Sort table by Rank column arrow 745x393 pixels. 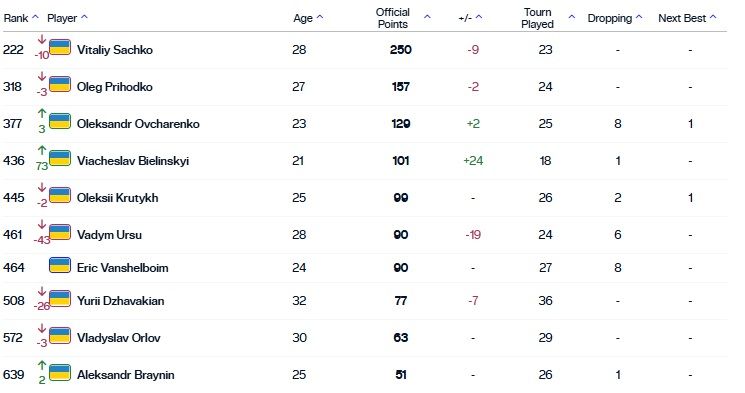(35, 17)
